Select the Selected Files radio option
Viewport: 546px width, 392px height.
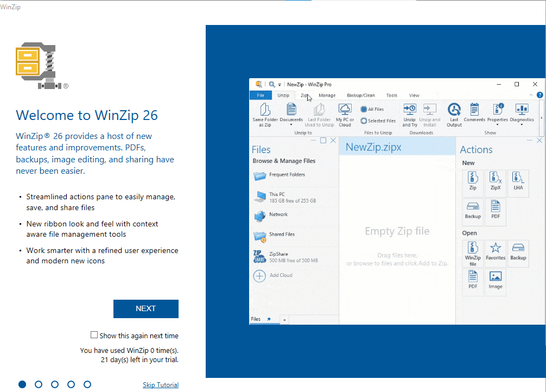click(x=378, y=121)
